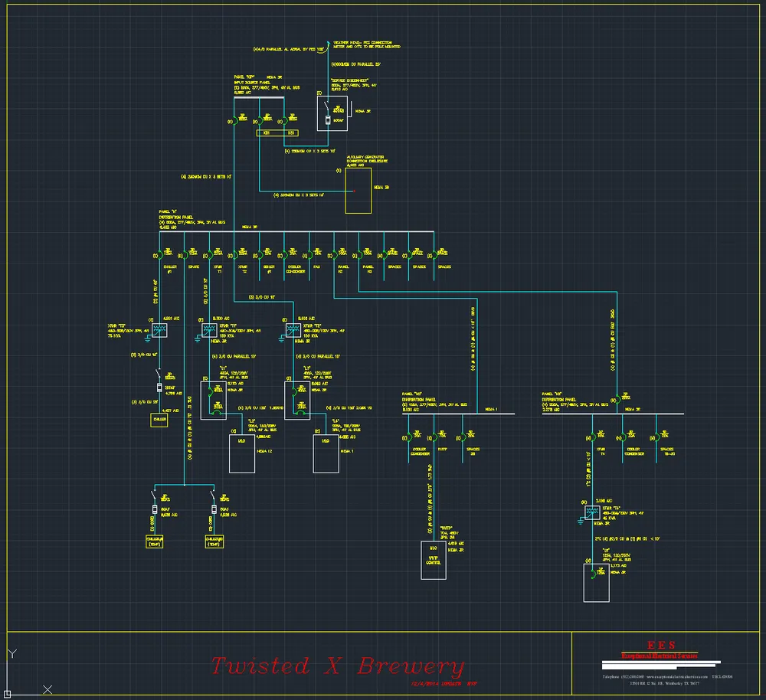Select the WWTP breaker on Panel H2

(434, 437)
